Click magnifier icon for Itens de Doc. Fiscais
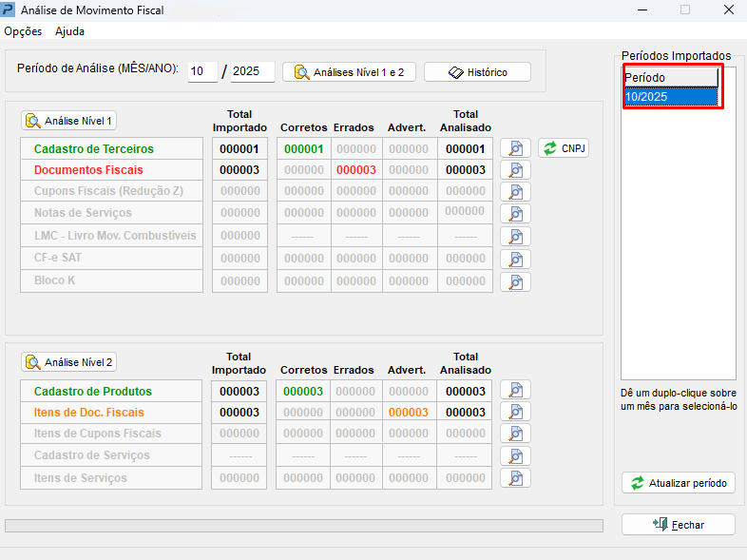The image size is (747, 560). 515,412
